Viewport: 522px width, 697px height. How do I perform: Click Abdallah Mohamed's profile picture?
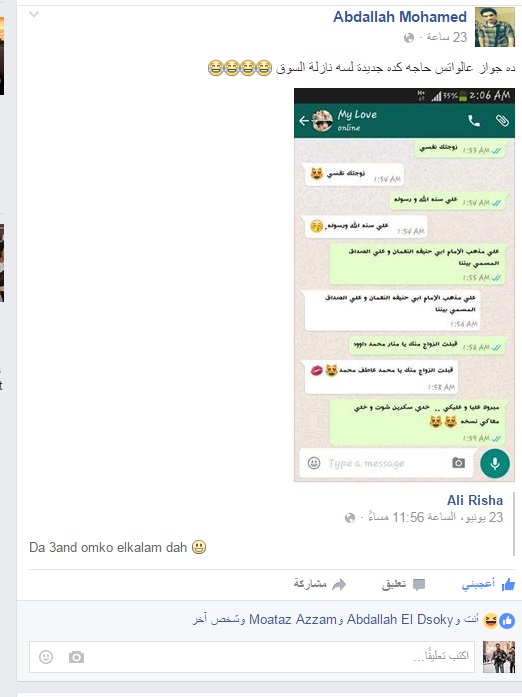pyautogui.click(x=495, y=27)
